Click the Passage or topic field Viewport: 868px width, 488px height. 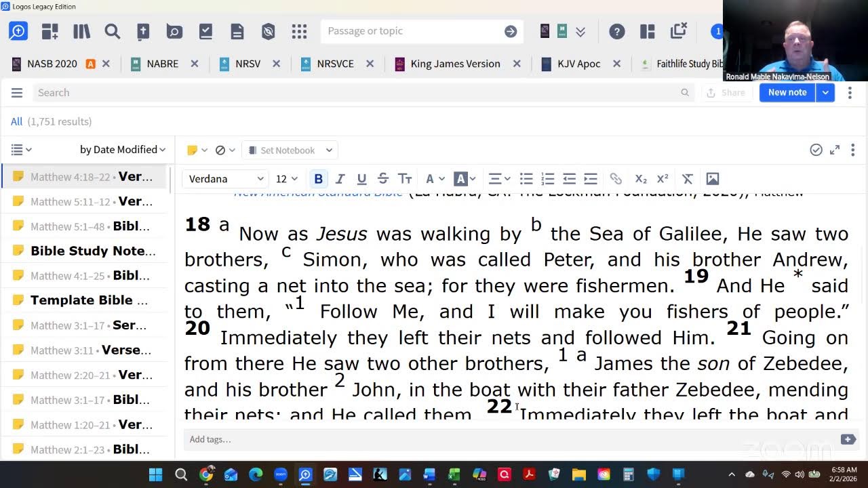point(414,31)
